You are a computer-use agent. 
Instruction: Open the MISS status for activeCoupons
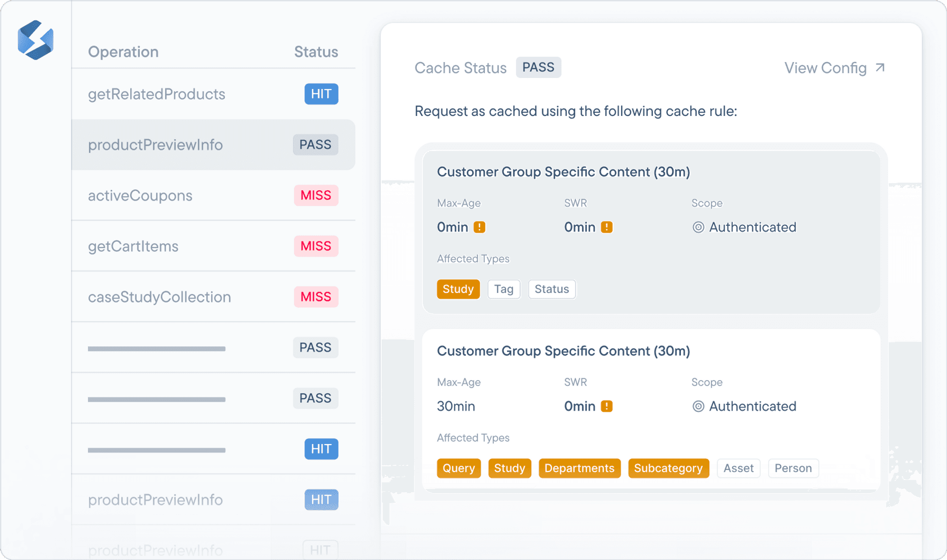point(316,196)
